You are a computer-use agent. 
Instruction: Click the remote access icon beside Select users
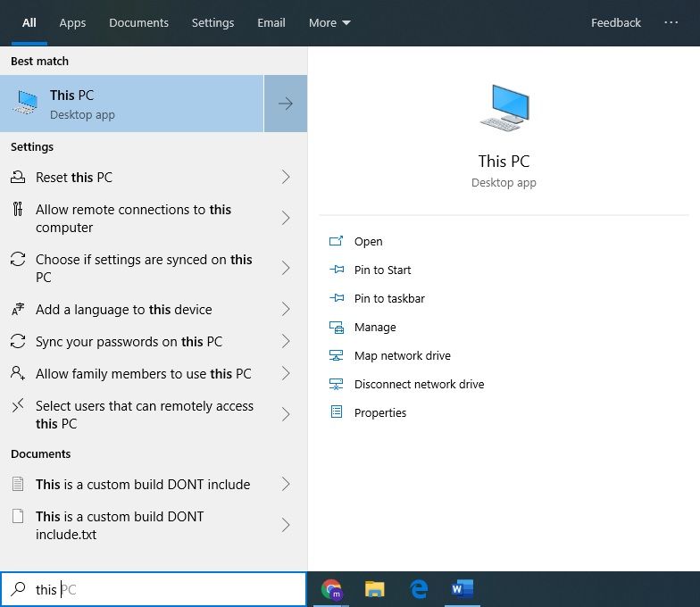pos(18,405)
